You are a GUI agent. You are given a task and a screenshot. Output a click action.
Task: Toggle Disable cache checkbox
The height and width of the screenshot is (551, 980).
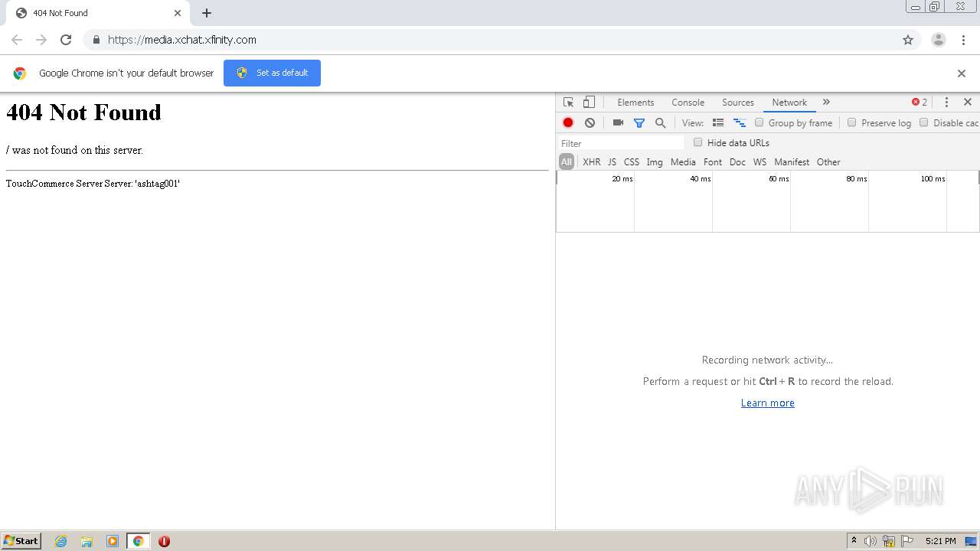coord(923,122)
